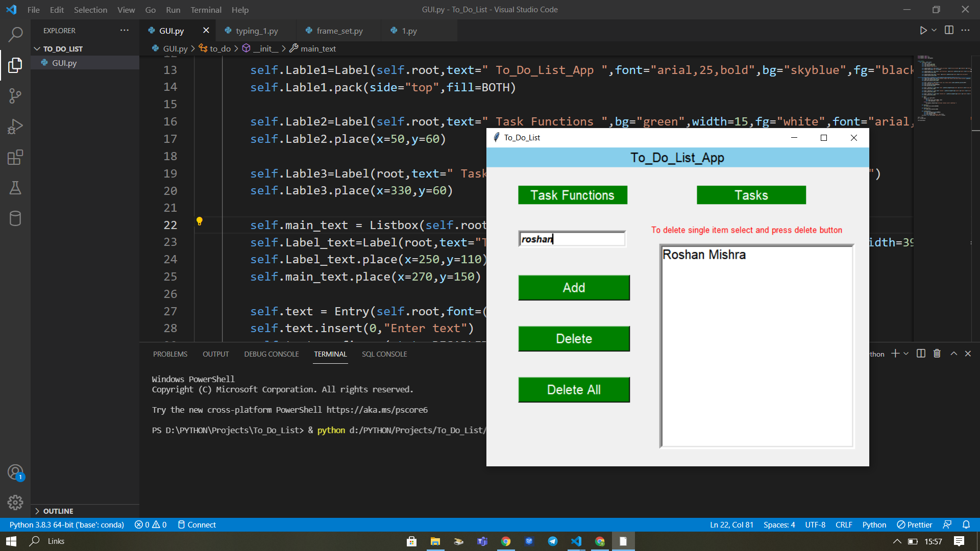This screenshot has width=980, height=551.
Task: Open Chrome from the taskbar
Action: [506, 541]
